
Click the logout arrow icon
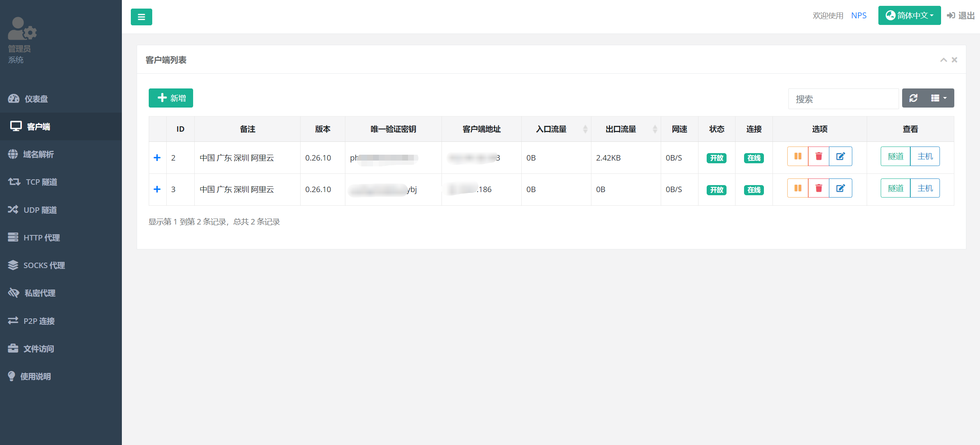(951, 16)
